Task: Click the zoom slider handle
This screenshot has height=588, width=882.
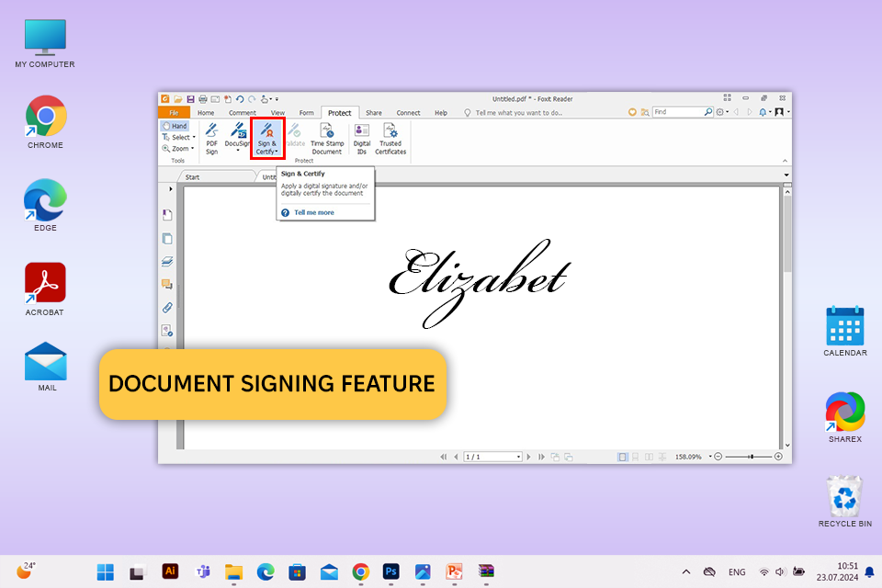Action: click(751, 457)
